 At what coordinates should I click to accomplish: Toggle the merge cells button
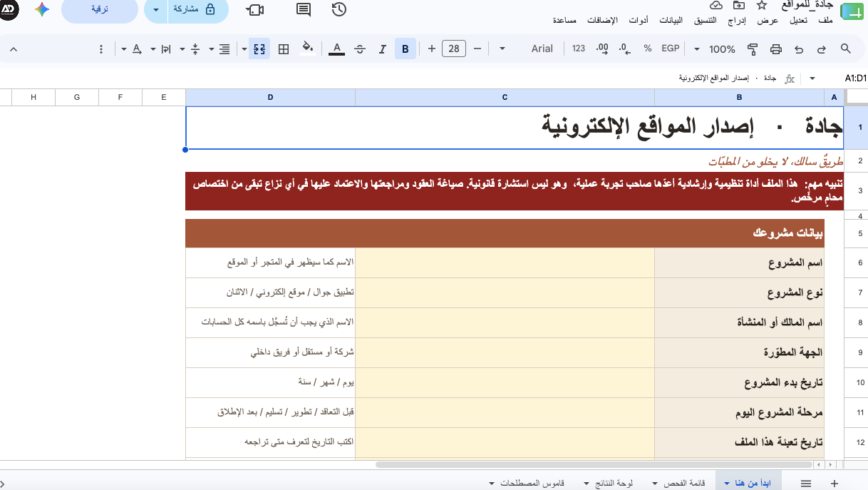click(x=259, y=49)
